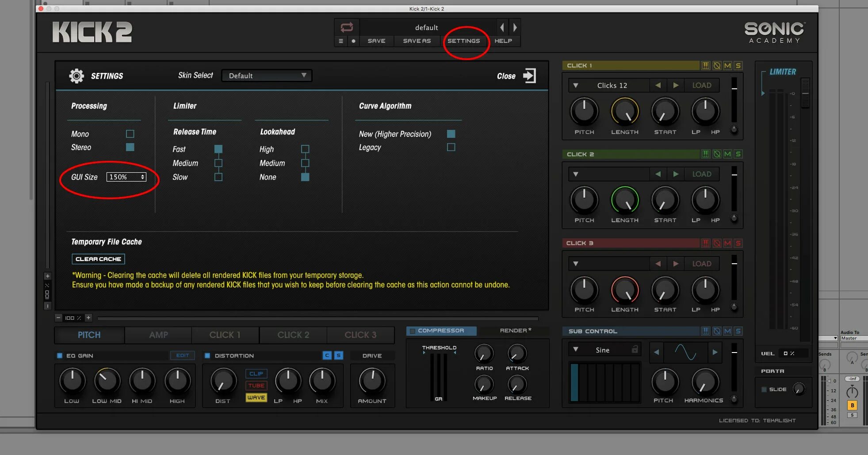
Task: Open the Skin Select dropdown
Action: point(267,76)
